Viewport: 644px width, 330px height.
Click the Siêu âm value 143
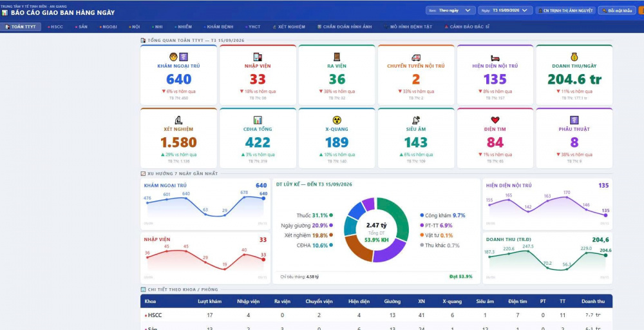click(x=415, y=142)
